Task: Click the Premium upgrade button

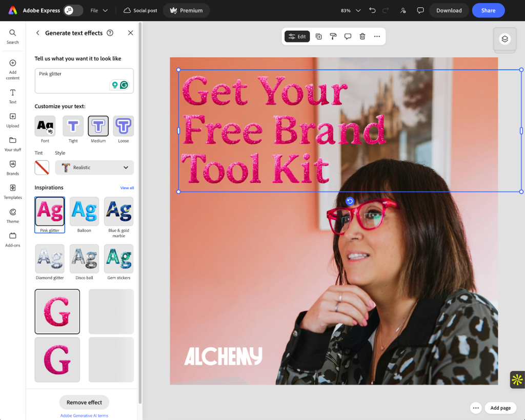Action: pos(187,10)
